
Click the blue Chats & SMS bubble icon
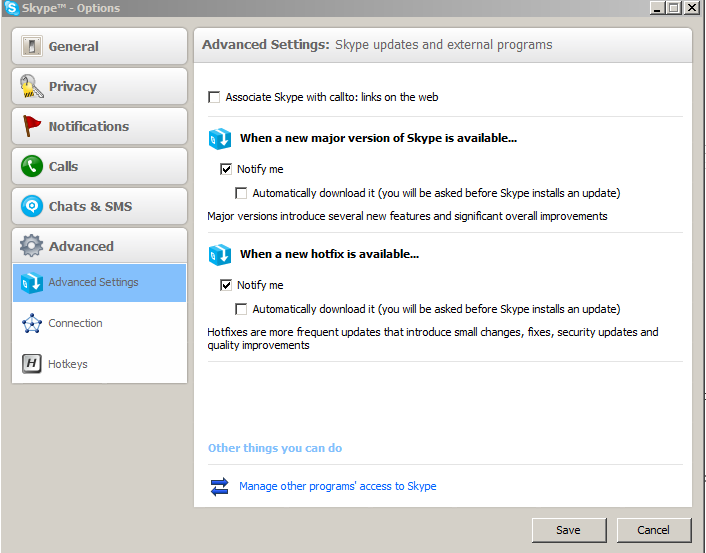(32, 206)
